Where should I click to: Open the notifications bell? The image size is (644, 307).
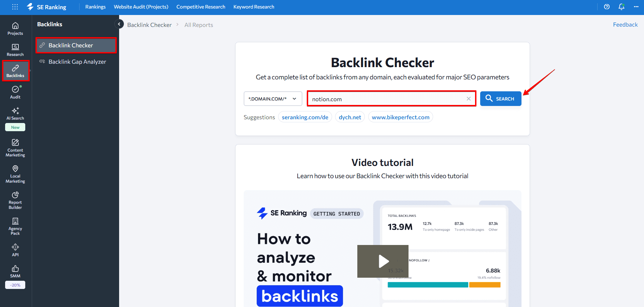[x=621, y=7]
